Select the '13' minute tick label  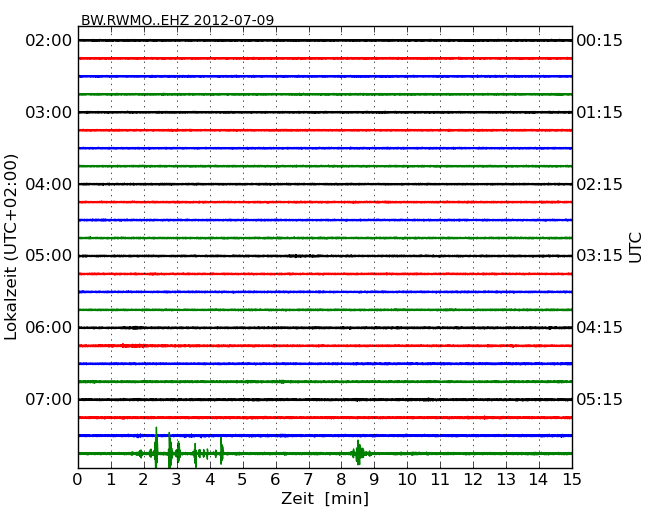(506, 479)
